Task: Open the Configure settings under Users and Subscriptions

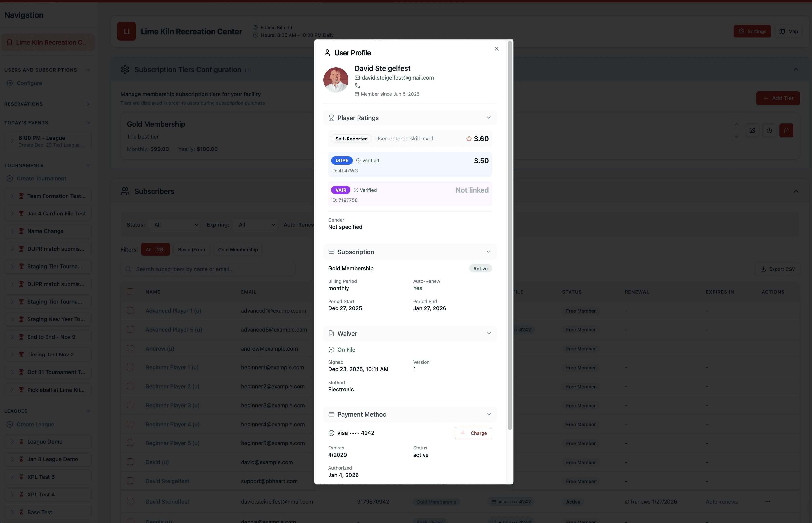Action: tap(29, 83)
